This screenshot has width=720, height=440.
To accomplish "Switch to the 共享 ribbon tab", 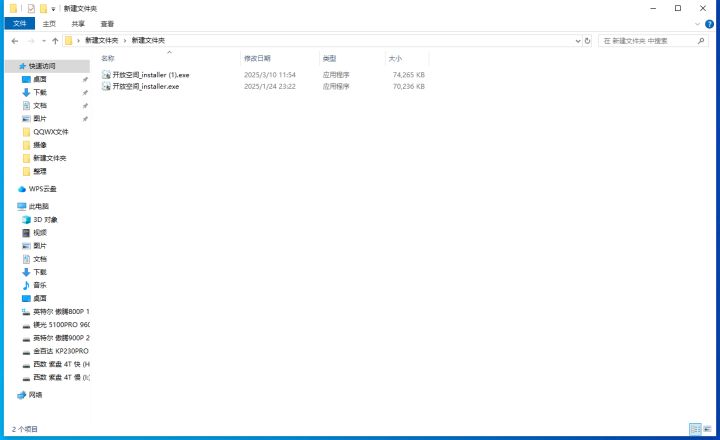I will coord(78,24).
